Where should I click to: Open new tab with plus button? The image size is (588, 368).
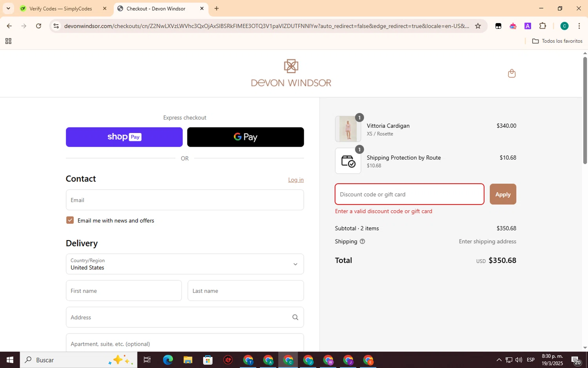pos(216,8)
